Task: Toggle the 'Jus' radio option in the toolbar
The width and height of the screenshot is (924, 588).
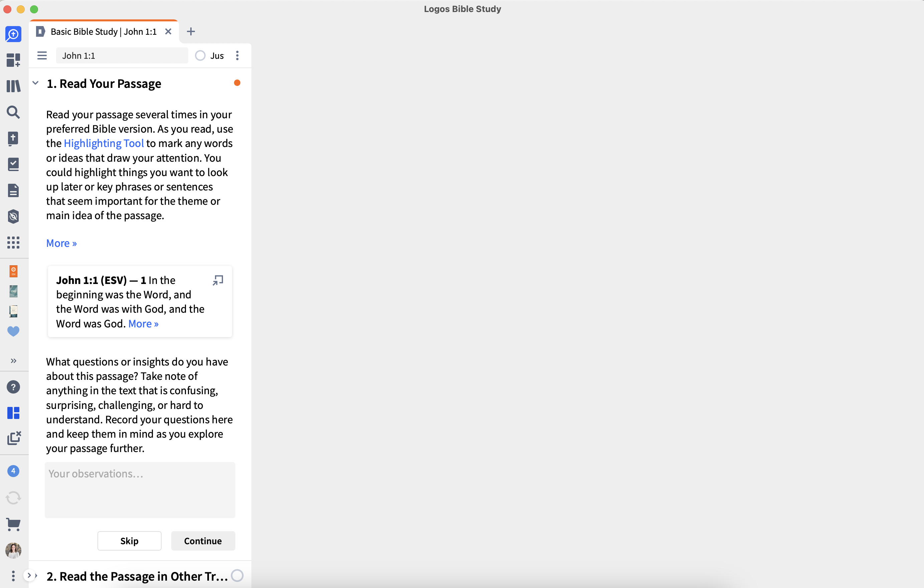Action: 200,56
